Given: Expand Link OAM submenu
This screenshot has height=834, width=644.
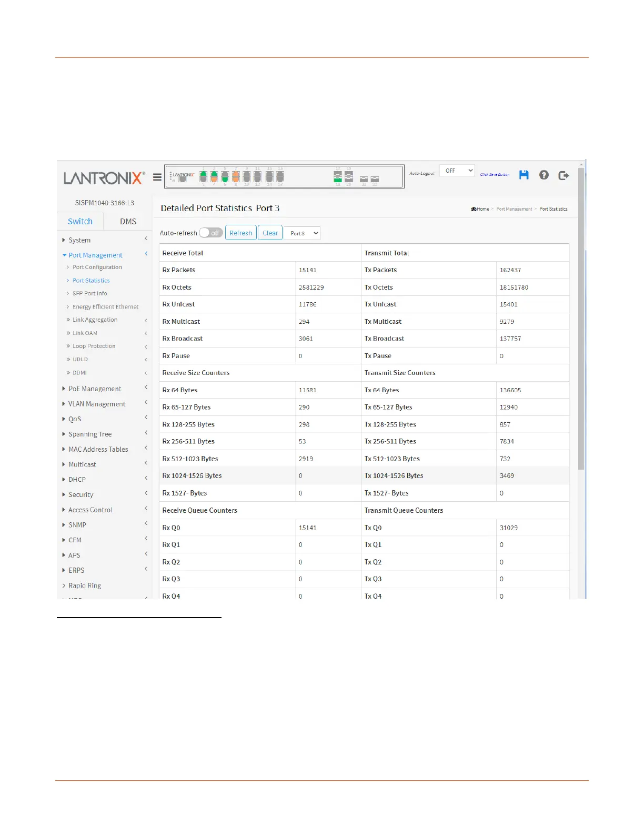Looking at the screenshot, I should tap(85, 333).
